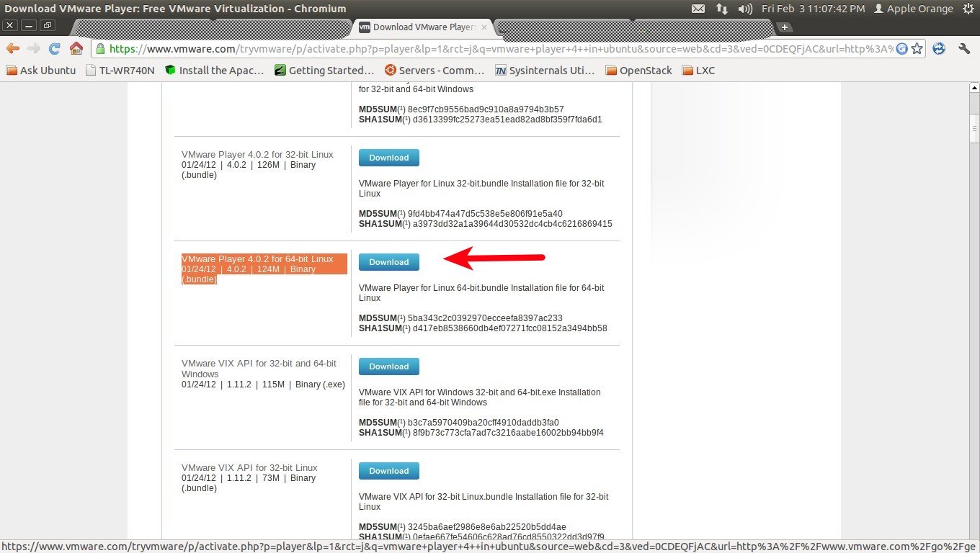Click MD5SUM value 9fd4bb474a47d5c538e5e806f91e5a40
The image size is (980, 553).
[x=485, y=214]
